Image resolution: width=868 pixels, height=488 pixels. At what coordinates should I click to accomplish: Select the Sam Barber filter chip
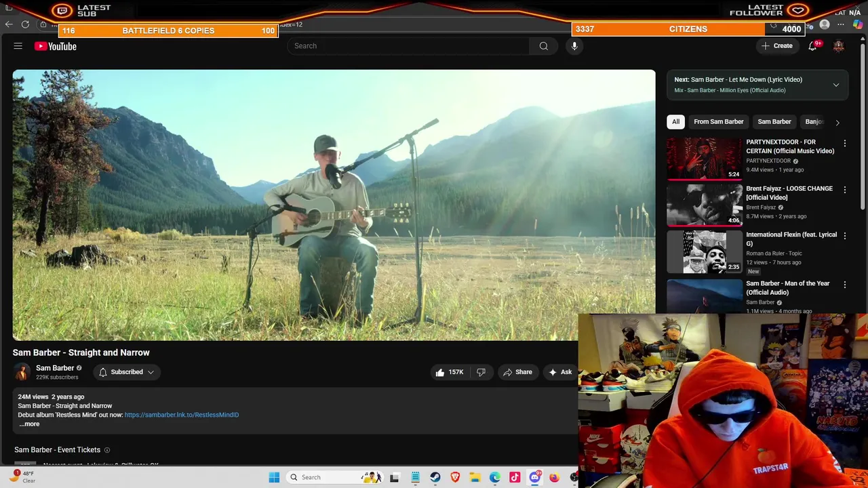pyautogui.click(x=774, y=122)
